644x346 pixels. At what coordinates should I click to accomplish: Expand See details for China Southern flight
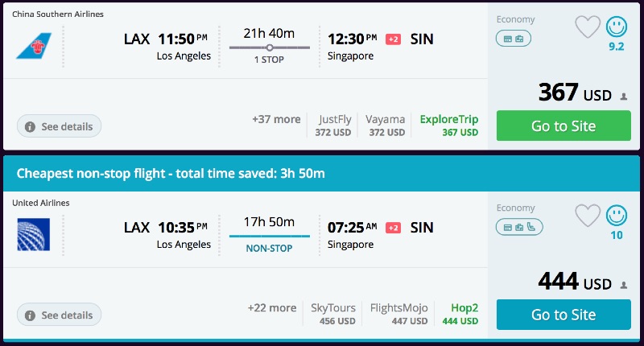(60, 126)
